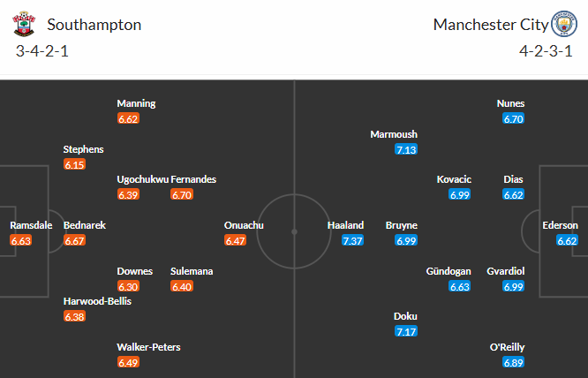Select Harwood-Bellis player name
This screenshot has width=588, height=378.
tap(97, 301)
